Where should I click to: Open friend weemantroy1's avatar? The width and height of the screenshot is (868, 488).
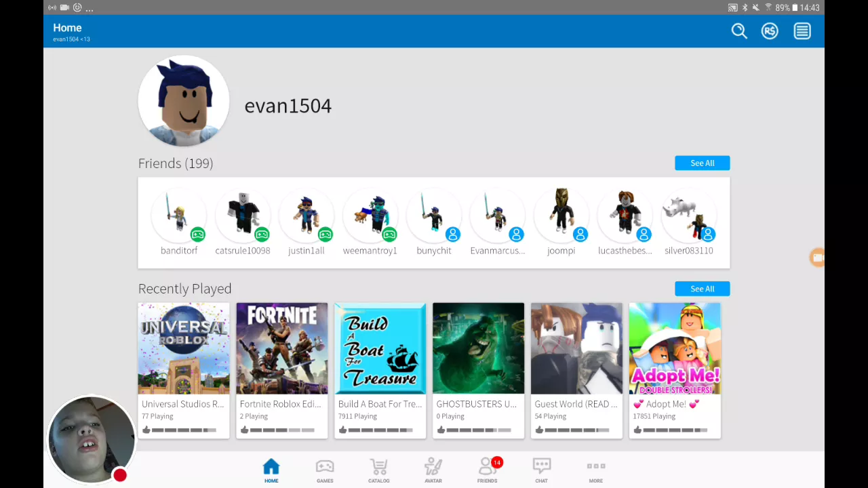tap(370, 215)
